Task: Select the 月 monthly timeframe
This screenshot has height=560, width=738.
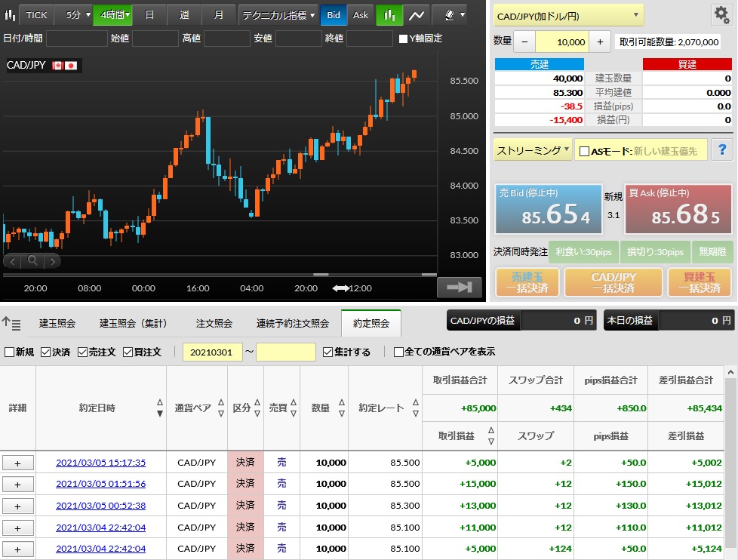Action: [x=218, y=15]
